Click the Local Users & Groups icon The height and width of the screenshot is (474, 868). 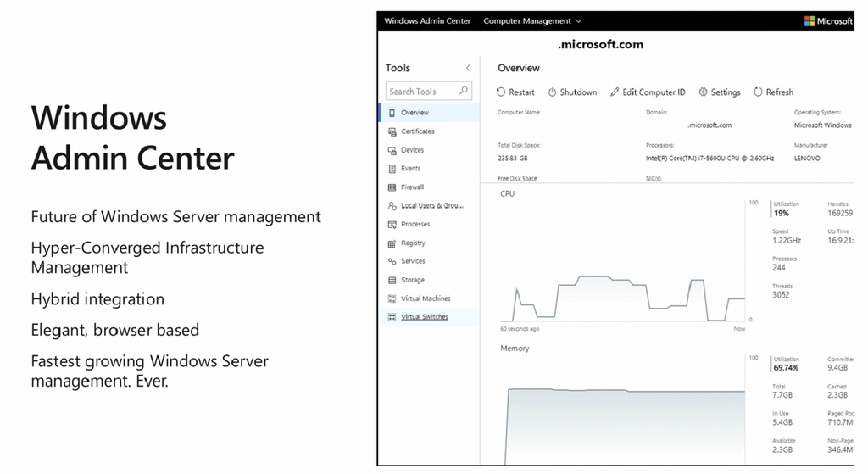point(392,206)
